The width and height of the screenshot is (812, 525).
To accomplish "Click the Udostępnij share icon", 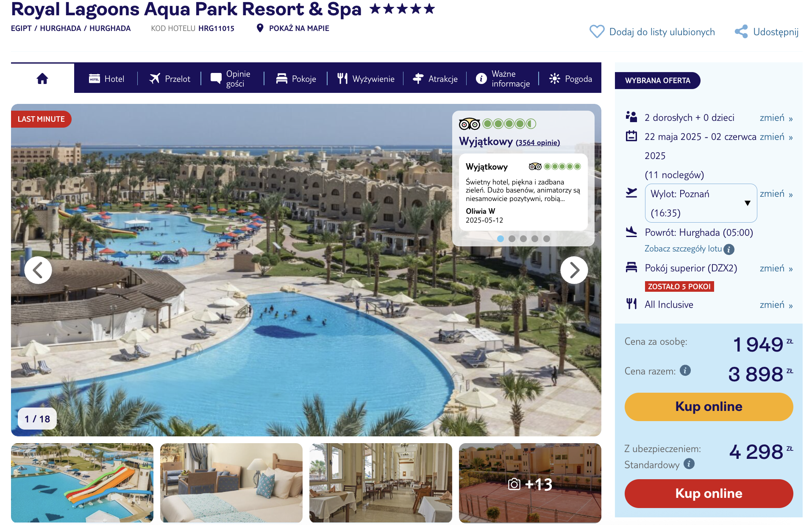I will pos(741,31).
